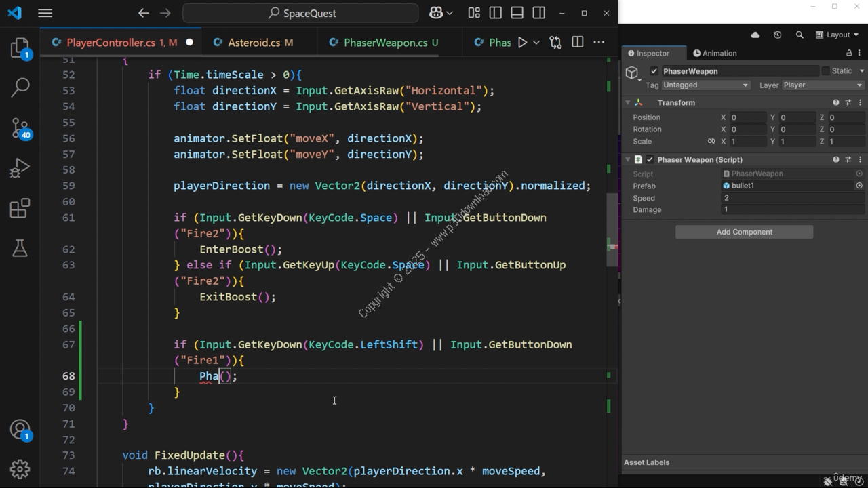Open the Manage gear settings in VS Code

[20, 469]
